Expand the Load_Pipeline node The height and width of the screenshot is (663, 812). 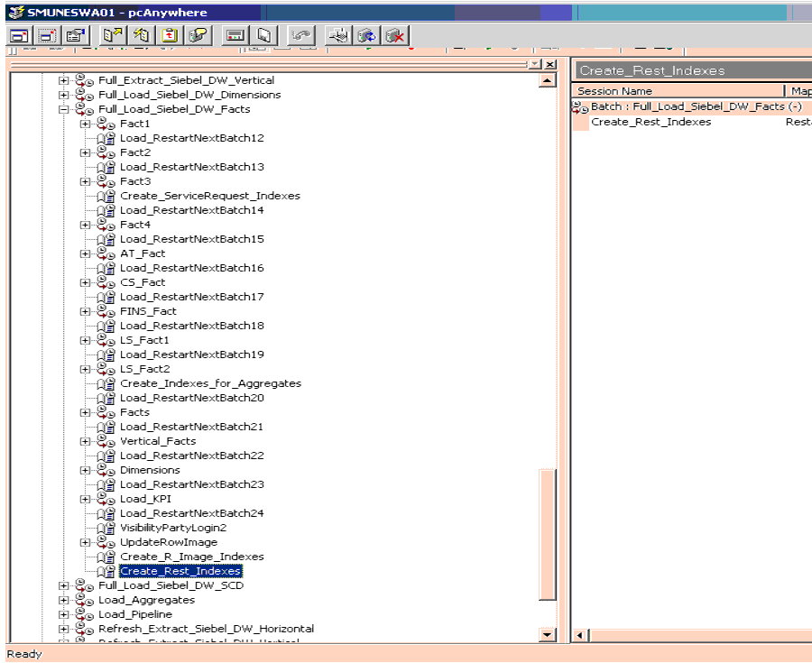click(x=63, y=615)
